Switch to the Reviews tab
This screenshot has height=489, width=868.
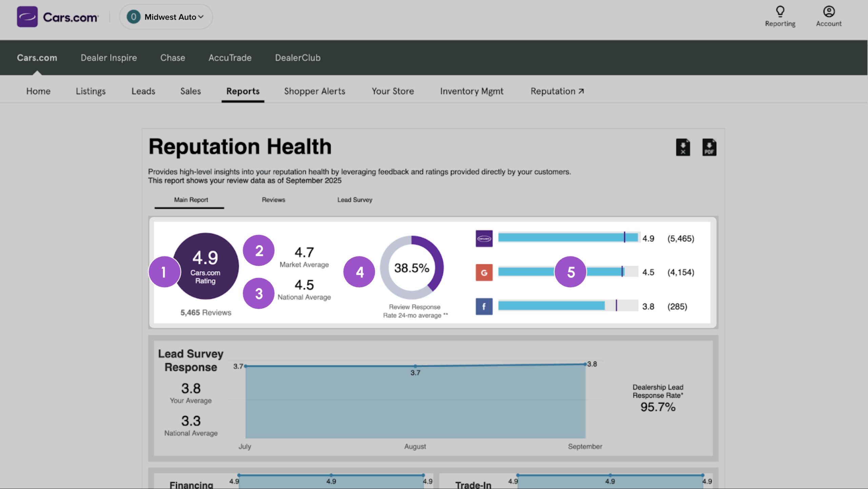[273, 200]
